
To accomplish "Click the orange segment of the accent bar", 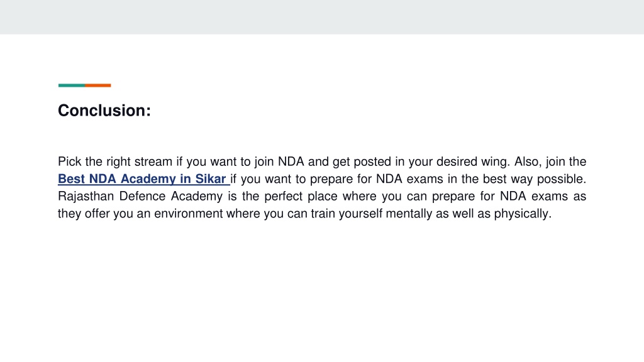I will [x=97, y=85].
